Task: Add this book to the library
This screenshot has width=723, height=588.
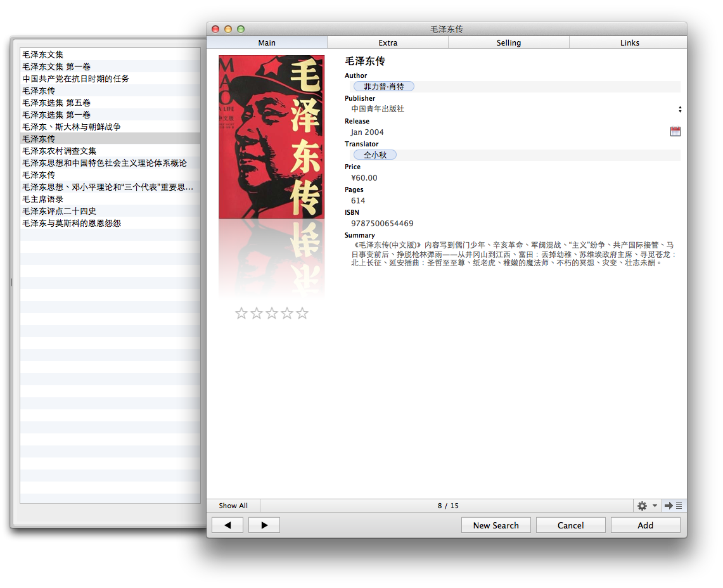Action: 645,525
